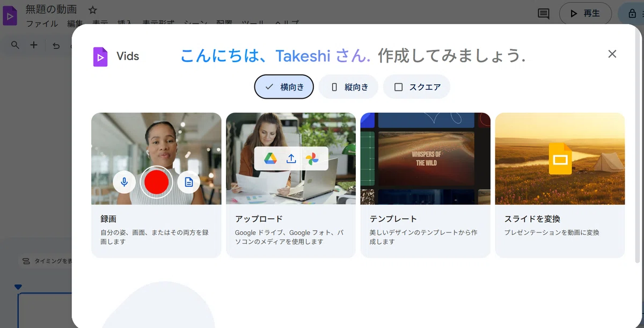Screen dimensions: 644x328
Task: Click the upload arrow icon on the アップロード card
Action: (291, 158)
